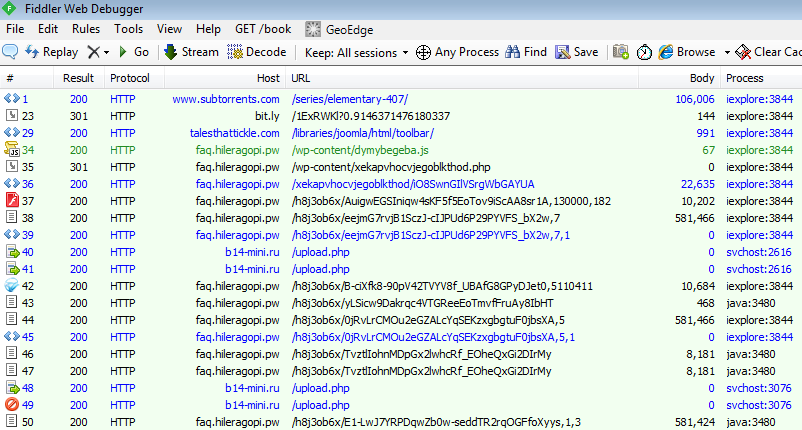Sort by the Body column header

(x=679, y=78)
